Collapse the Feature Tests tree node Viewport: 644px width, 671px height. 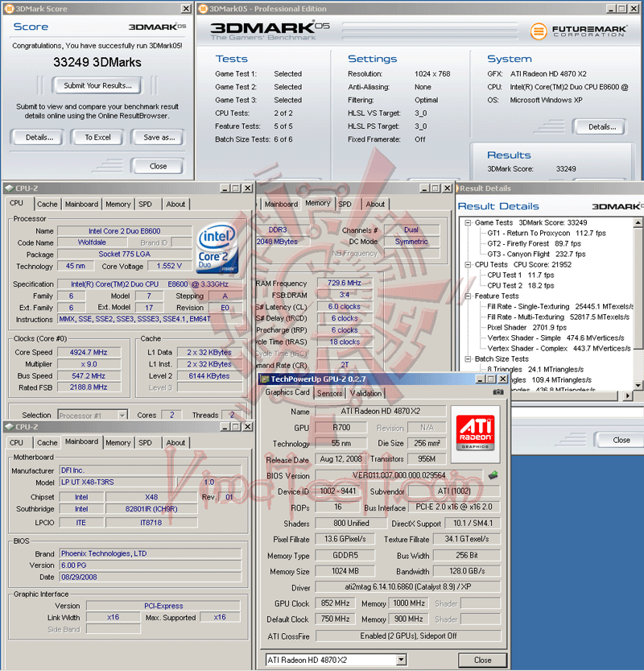469,296
